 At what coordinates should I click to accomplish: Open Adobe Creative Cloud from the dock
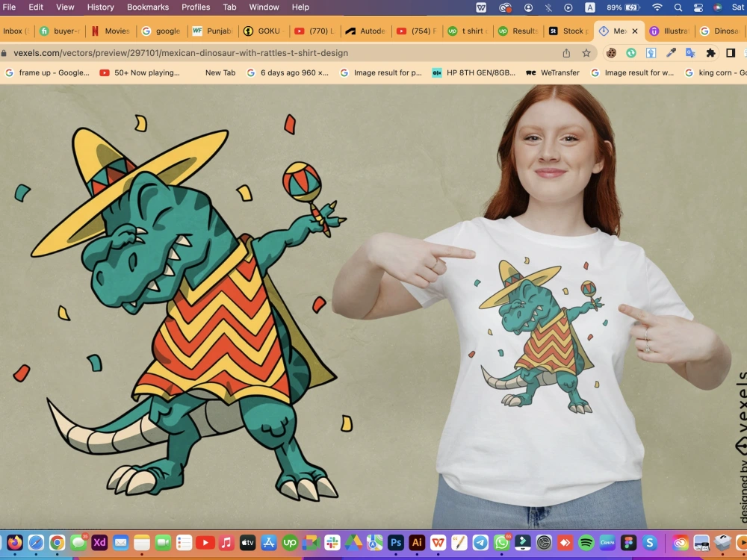(681, 542)
